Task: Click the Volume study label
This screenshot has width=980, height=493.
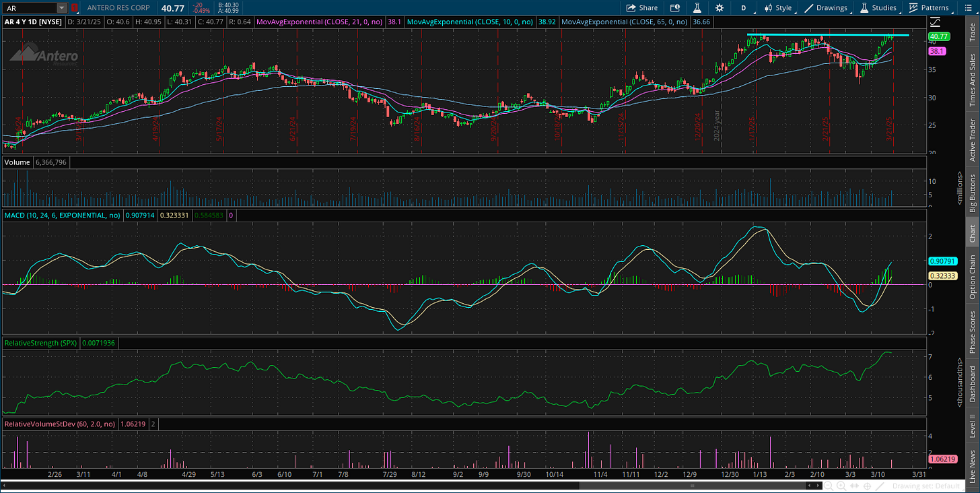Action: coord(16,162)
